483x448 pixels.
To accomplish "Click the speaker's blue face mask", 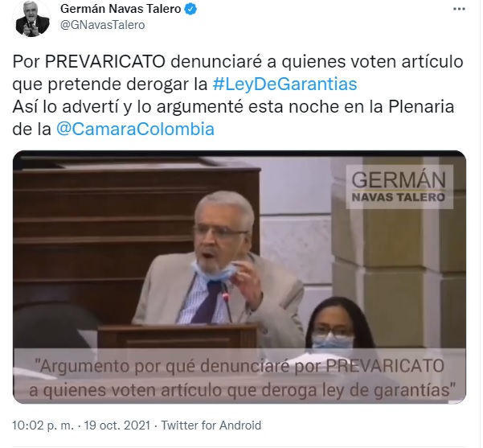I will [x=214, y=272].
